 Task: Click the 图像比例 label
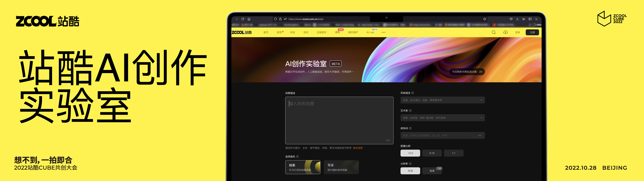click(x=405, y=146)
